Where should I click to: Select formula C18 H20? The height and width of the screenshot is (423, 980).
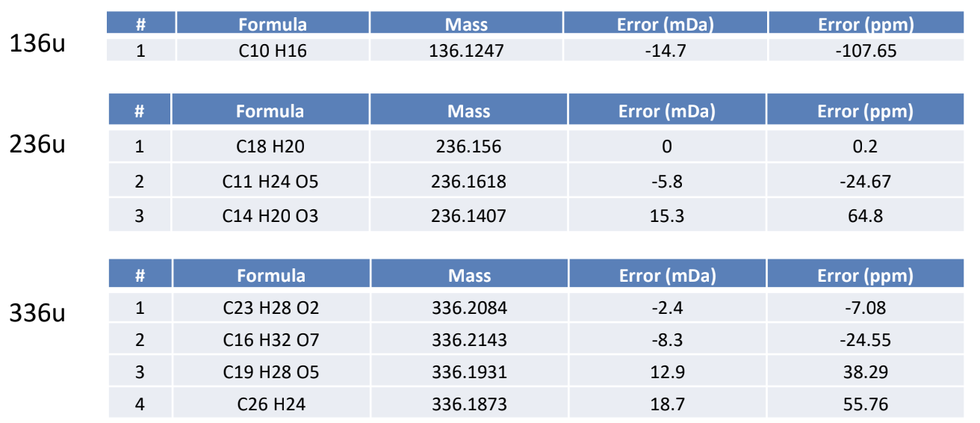click(270, 146)
